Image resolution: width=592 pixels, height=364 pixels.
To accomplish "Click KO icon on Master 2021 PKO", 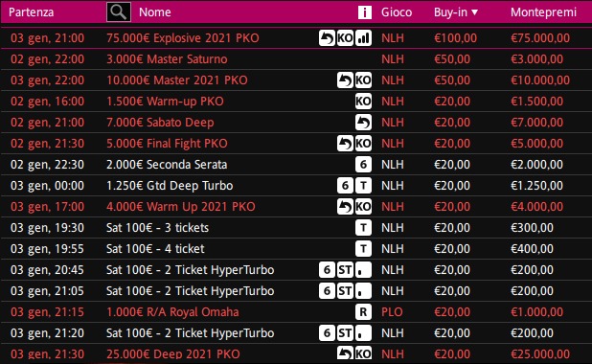I will click(x=363, y=80).
